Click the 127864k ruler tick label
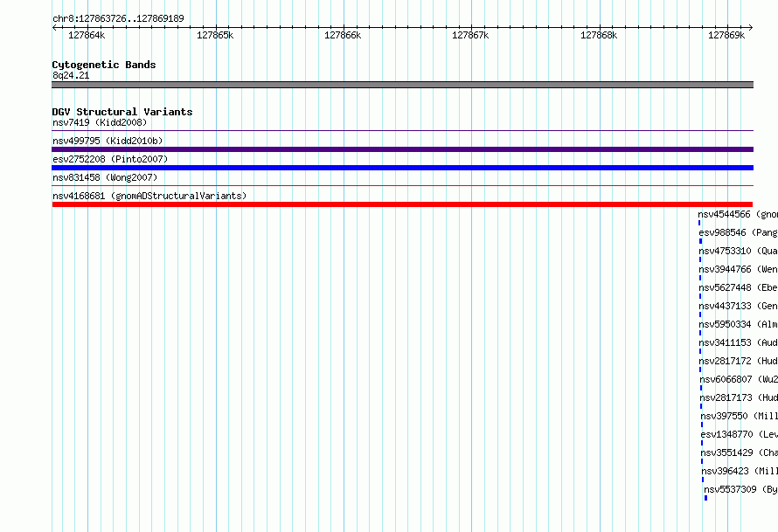The width and height of the screenshot is (778, 532). coord(87,35)
